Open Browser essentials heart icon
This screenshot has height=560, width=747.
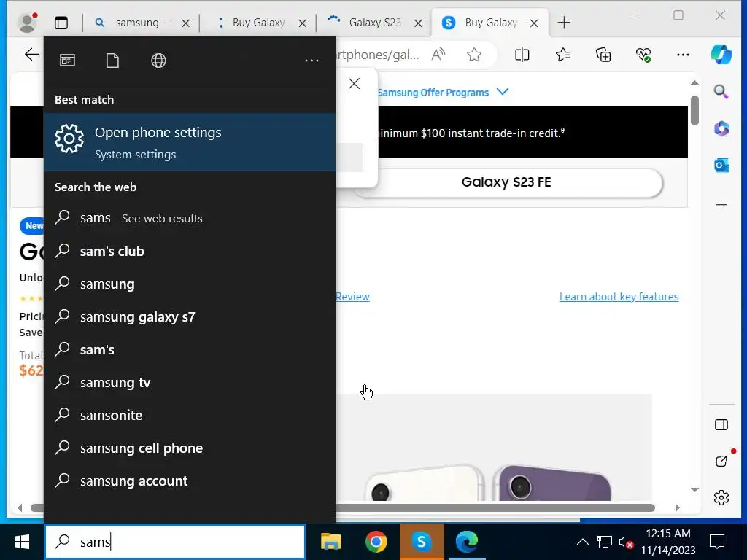643,55
